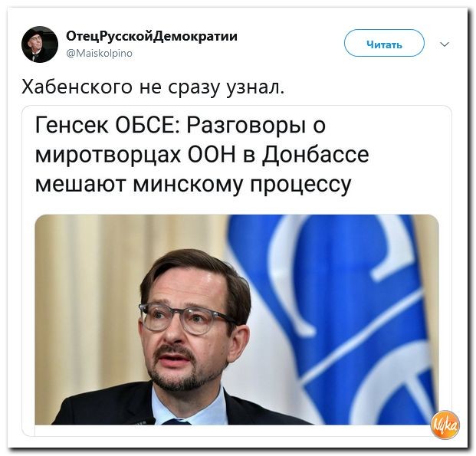Viewport: 476px width, 456px height.
Task: Expand the tweet options chevron arrow
Action: pos(445,44)
